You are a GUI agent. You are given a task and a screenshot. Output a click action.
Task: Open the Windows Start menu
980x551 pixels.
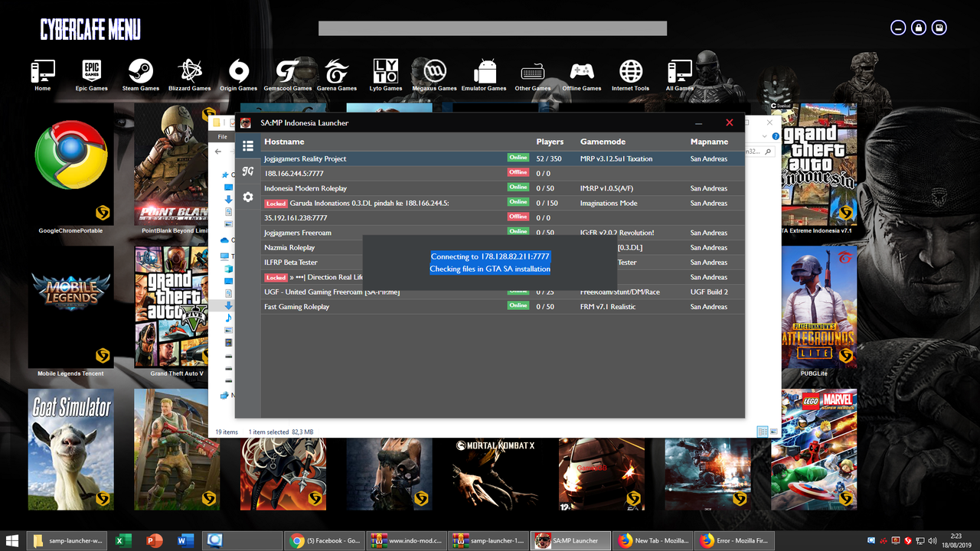pyautogui.click(x=12, y=540)
